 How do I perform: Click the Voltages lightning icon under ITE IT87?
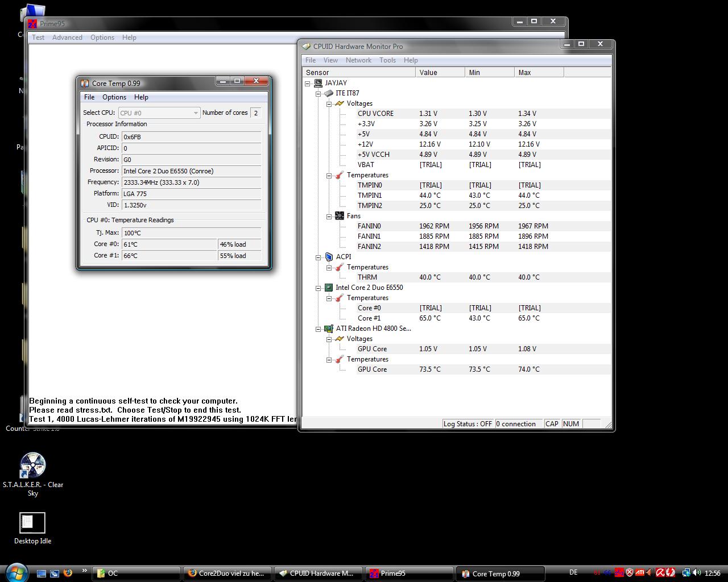pos(340,103)
